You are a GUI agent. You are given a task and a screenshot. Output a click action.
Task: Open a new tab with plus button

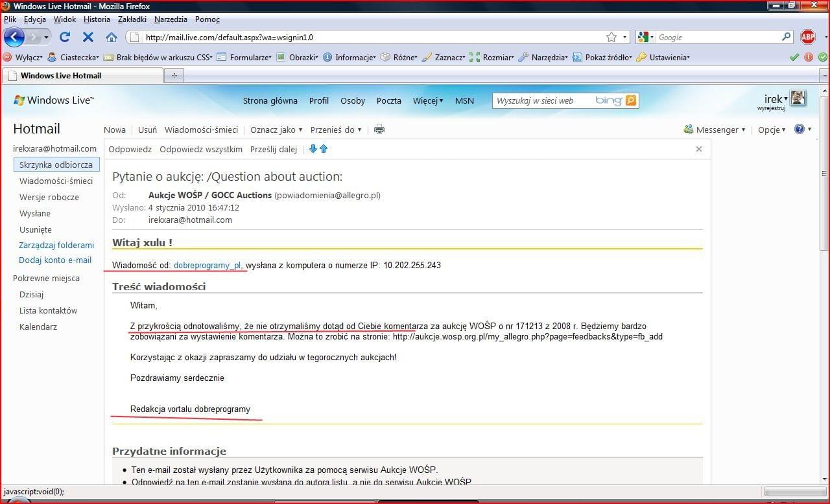coord(174,76)
